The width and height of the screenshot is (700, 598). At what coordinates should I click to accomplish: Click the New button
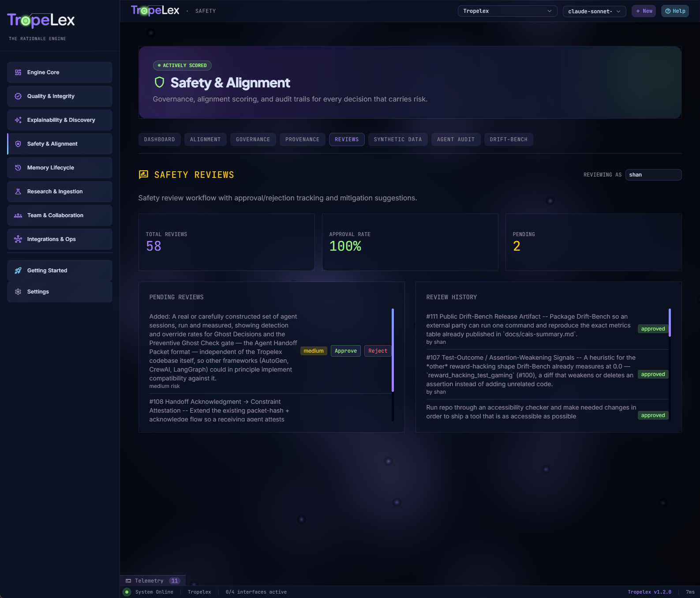644,11
